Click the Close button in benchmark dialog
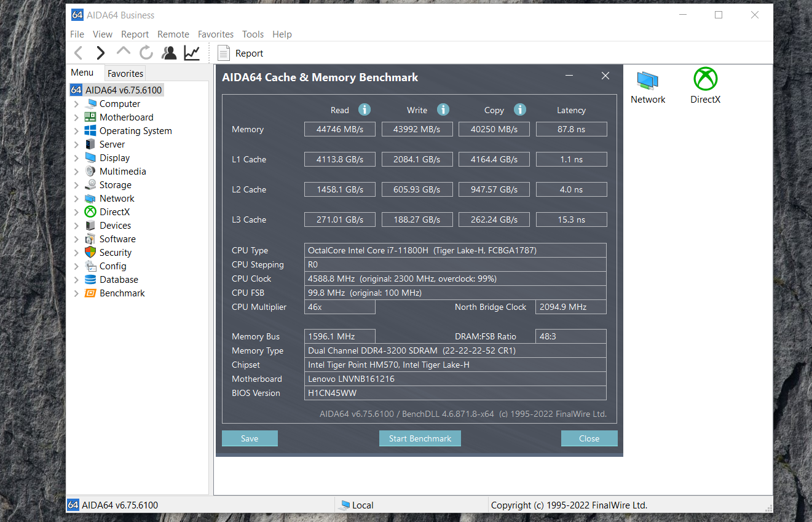 coord(589,438)
